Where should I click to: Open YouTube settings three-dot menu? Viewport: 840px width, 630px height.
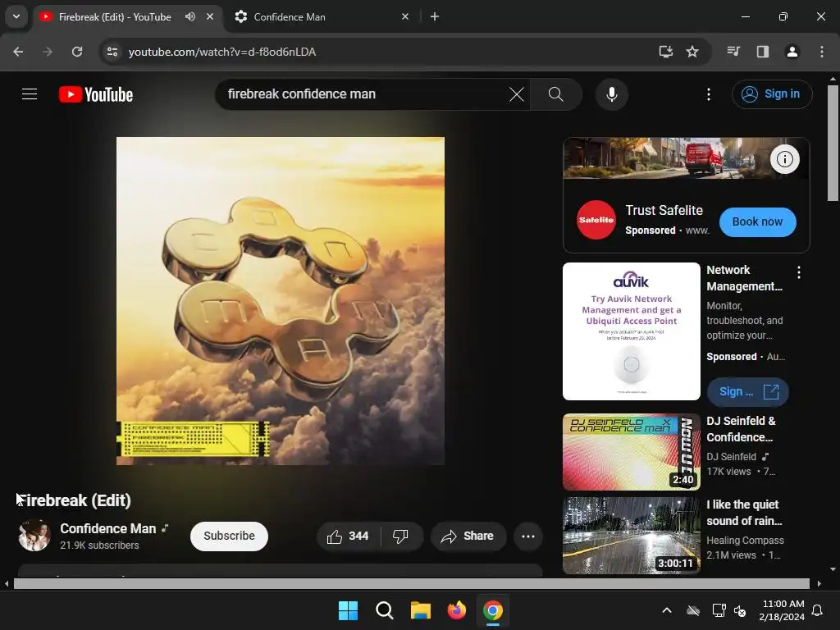(708, 94)
